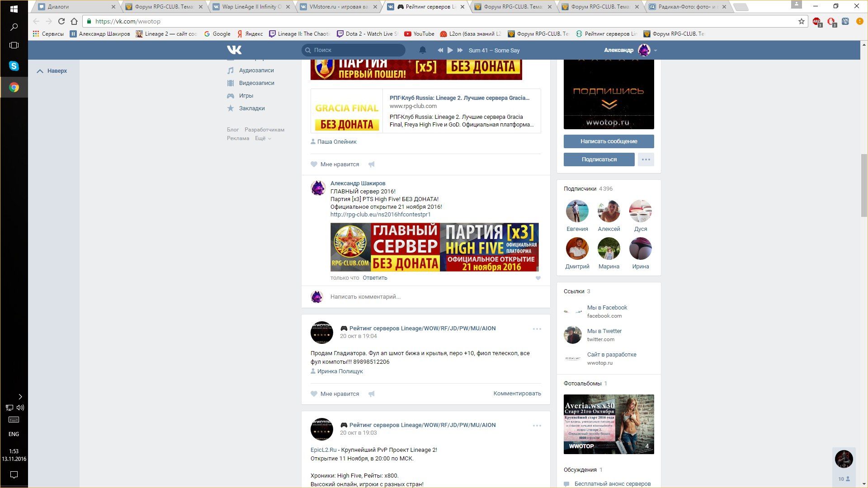The image size is (868, 488).
Task: Bookmark this page with the star
Action: click(801, 21)
